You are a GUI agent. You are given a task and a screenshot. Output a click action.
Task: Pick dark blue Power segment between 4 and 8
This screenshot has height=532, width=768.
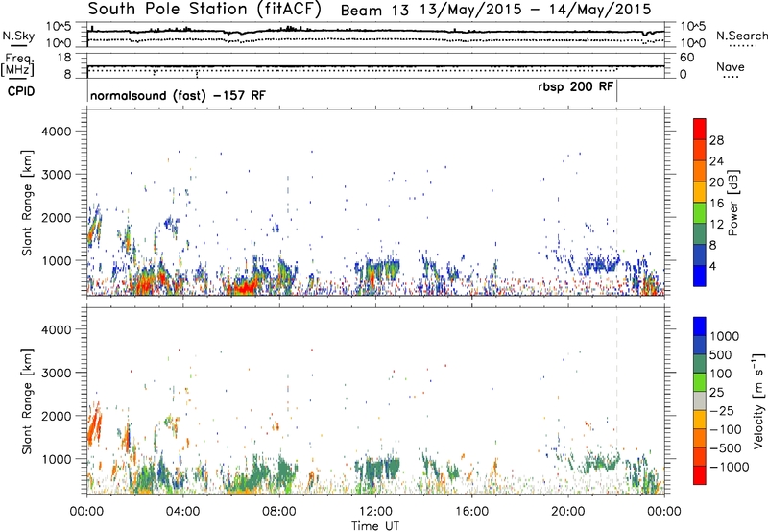click(x=700, y=254)
